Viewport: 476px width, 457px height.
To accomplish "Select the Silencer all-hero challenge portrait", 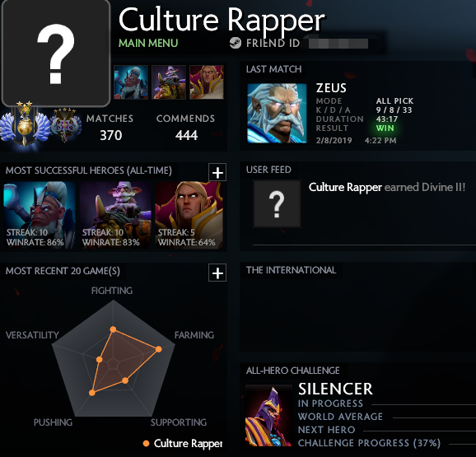I will tap(268, 416).
